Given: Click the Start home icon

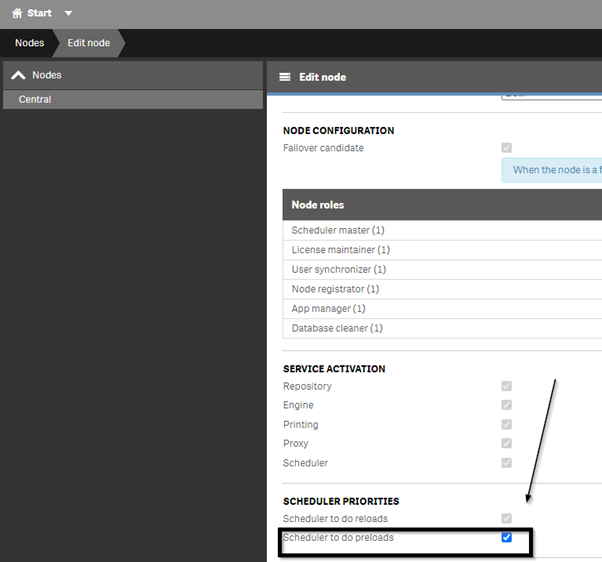Looking at the screenshot, I should coord(17,13).
